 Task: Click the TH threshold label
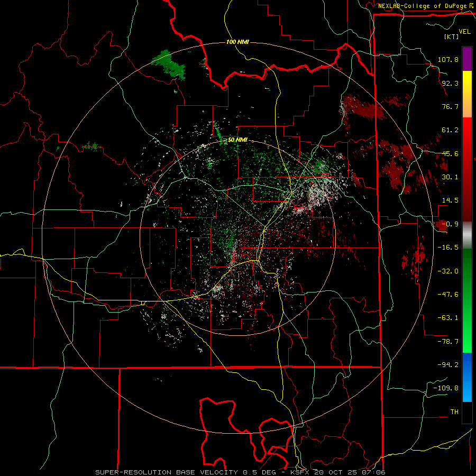[x=454, y=411]
